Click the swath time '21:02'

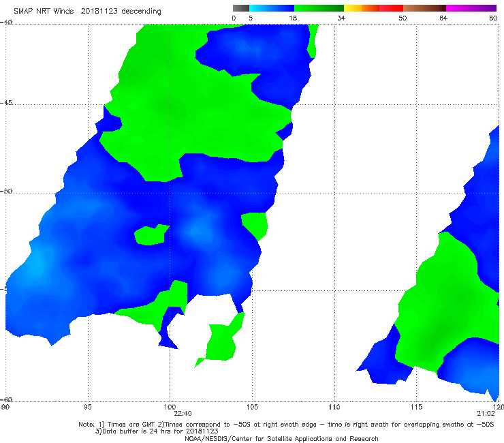(486, 414)
